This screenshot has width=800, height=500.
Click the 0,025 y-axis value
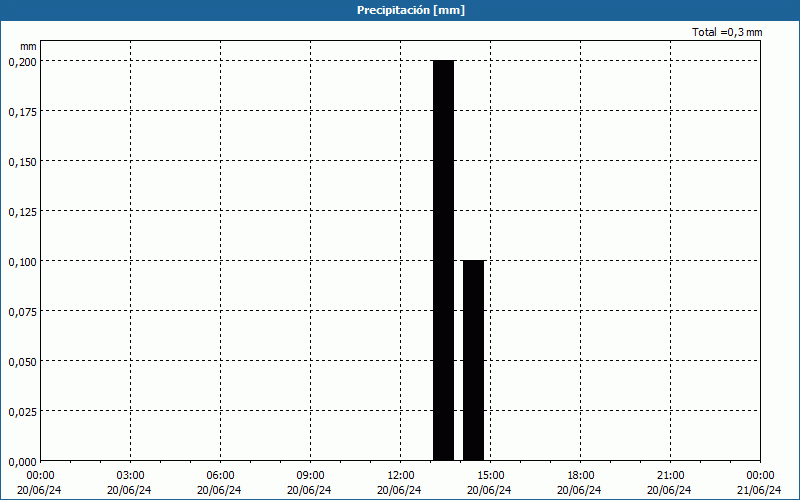tap(22, 412)
